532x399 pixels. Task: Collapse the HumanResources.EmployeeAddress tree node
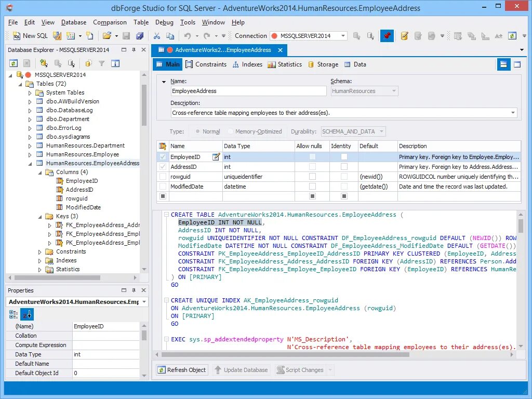(30, 164)
